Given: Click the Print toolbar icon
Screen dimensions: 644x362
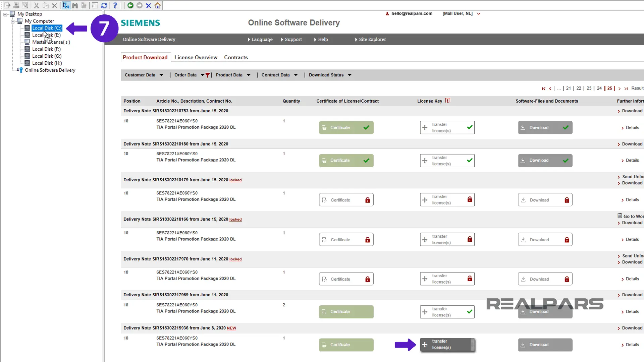Looking at the screenshot, I should click(x=16, y=5).
